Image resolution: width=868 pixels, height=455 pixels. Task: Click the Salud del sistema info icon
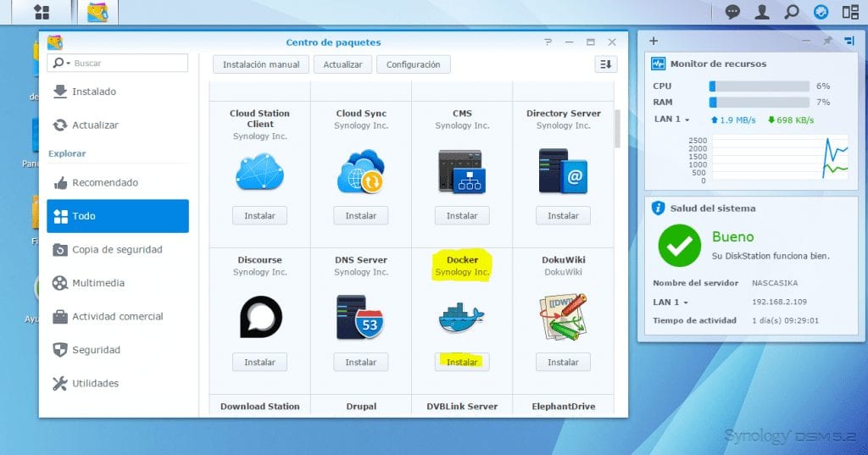pyautogui.click(x=658, y=208)
